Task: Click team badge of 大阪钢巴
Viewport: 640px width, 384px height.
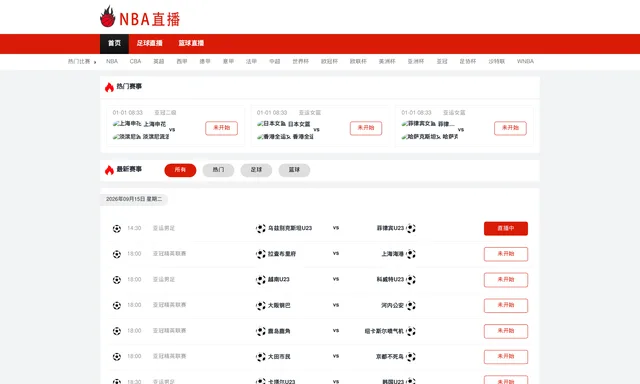Action: (261, 306)
